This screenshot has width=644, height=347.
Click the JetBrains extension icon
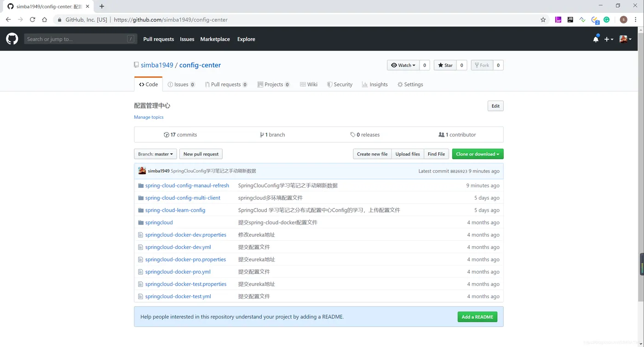570,20
